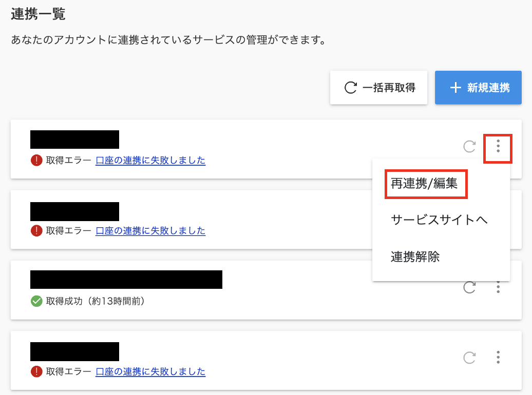Image resolution: width=532 pixels, height=395 pixels.
Task: Click the green success check icon
Action: coord(36,301)
